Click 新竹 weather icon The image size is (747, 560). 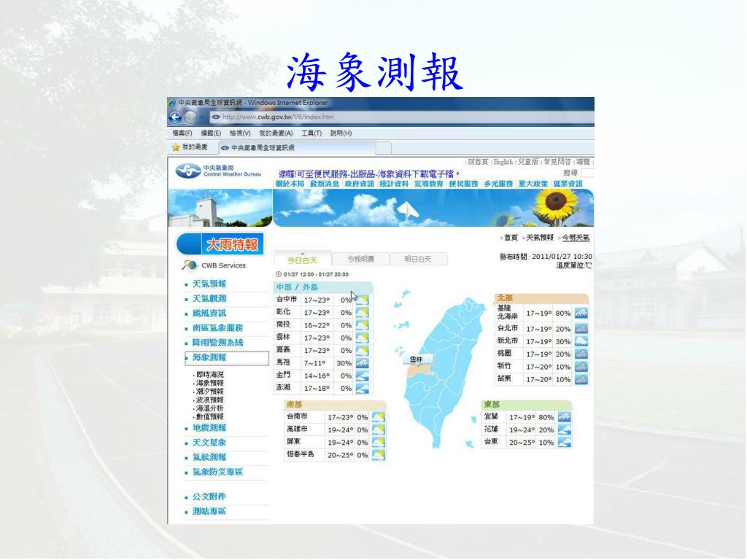click(581, 367)
